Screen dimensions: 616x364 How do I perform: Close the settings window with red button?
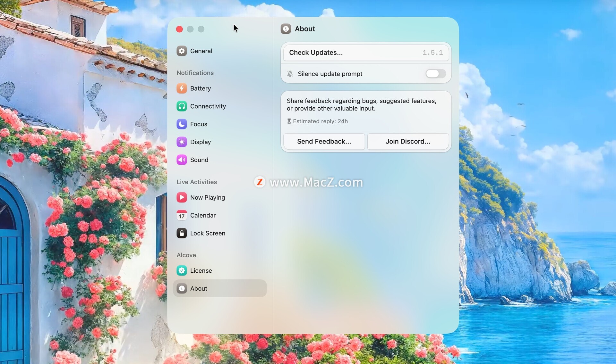179,29
